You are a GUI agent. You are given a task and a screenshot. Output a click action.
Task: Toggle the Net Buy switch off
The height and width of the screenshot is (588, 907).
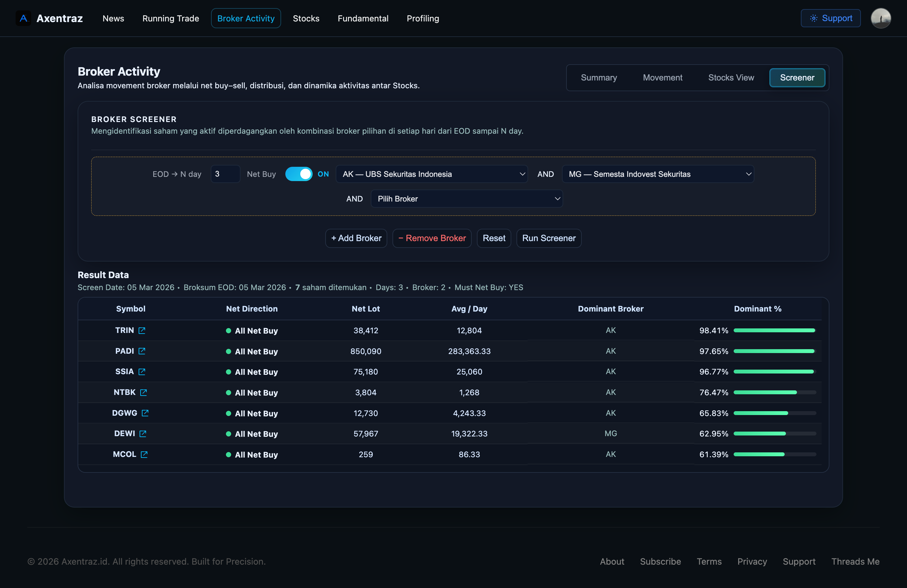point(299,174)
